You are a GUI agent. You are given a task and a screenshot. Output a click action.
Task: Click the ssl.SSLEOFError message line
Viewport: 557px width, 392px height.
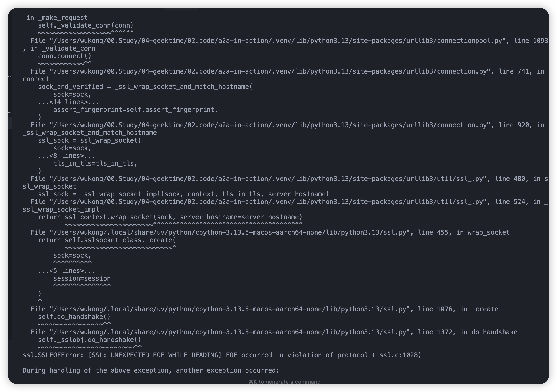click(222, 355)
